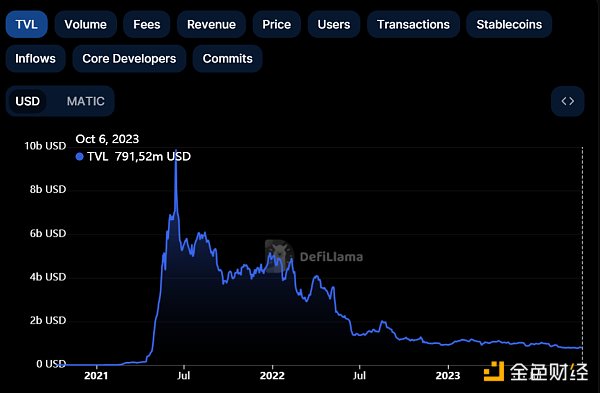600x393 pixels.
Task: Enable the Users metric
Action: point(334,24)
